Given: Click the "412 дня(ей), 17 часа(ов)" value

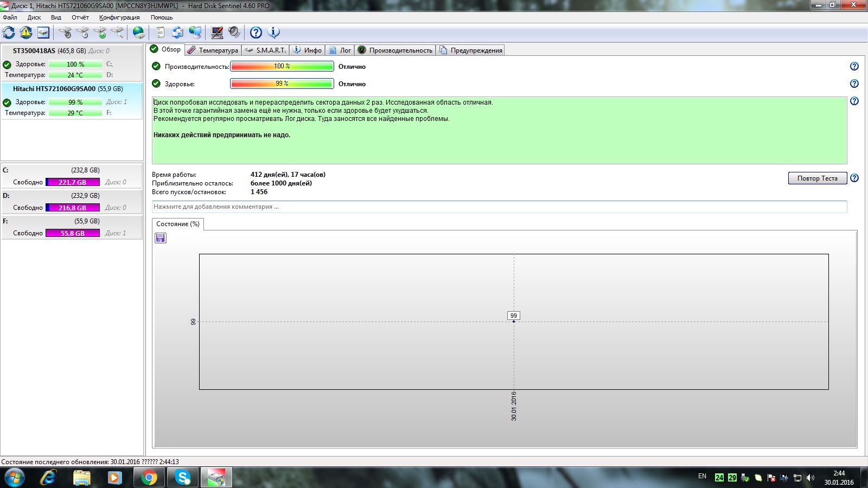Looking at the screenshot, I should click(x=288, y=175).
